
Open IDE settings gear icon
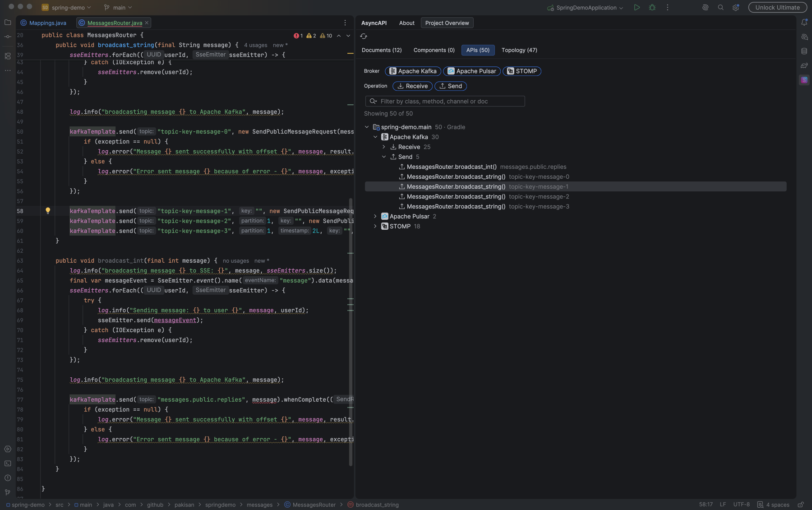tap(736, 7)
